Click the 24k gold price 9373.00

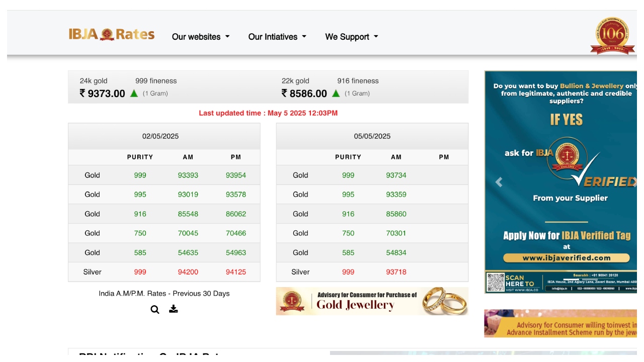pos(102,94)
